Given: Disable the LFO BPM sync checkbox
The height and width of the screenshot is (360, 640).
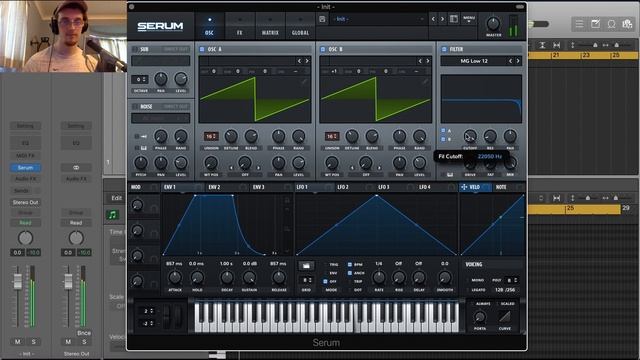Looking at the screenshot, I should (x=350, y=264).
